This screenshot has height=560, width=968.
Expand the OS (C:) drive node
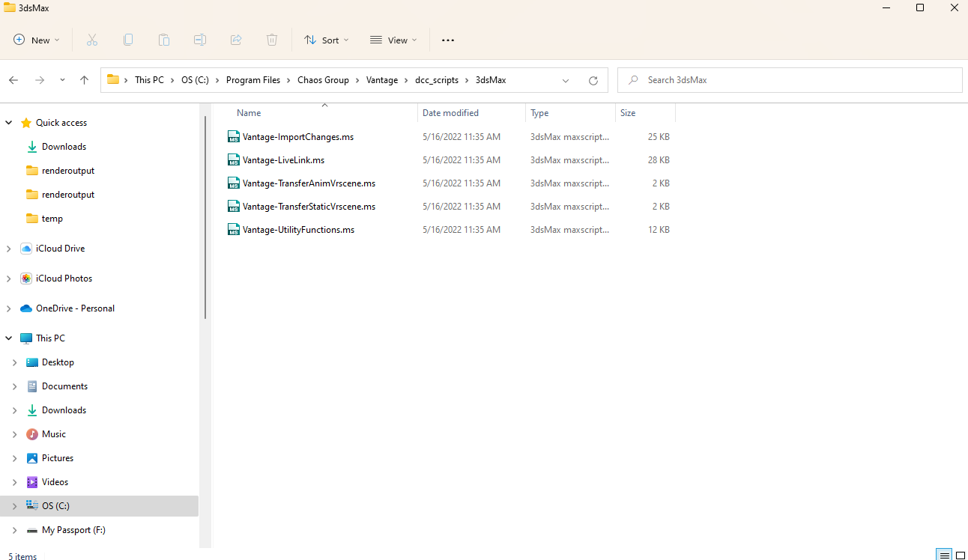pos(14,506)
